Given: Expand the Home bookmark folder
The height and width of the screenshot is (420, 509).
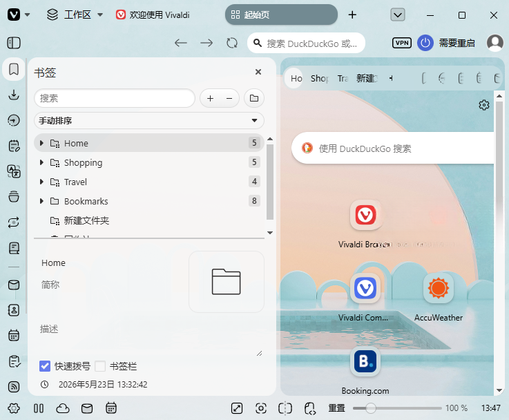Looking at the screenshot, I should coord(41,143).
